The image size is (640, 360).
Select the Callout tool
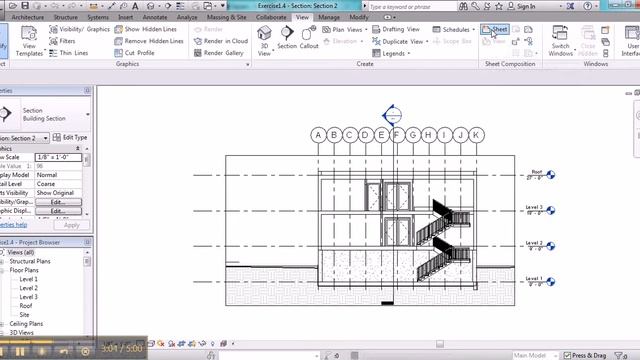click(309, 38)
